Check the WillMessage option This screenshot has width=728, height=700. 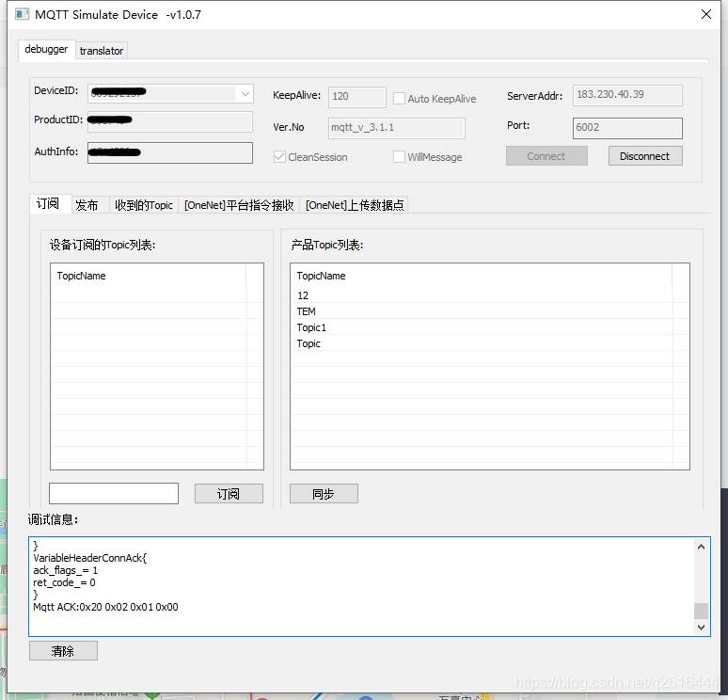pyautogui.click(x=399, y=157)
